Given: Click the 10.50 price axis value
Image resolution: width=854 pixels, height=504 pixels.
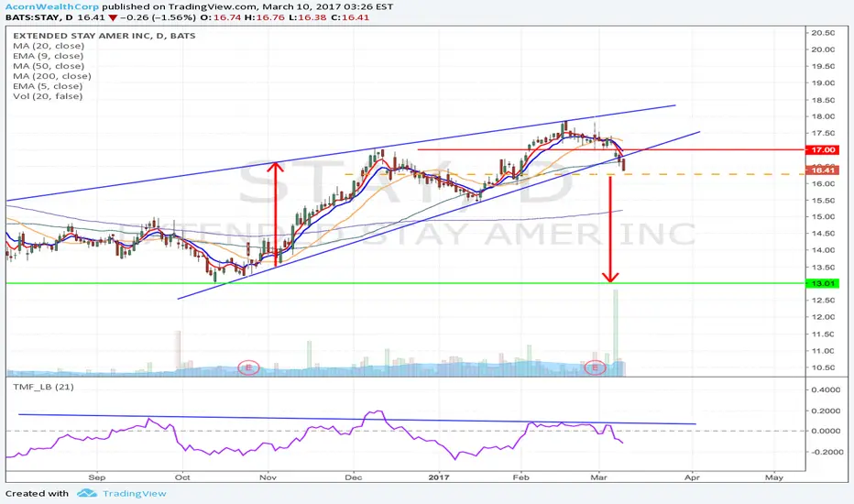Looking at the screenshot, I should (823, 367).
